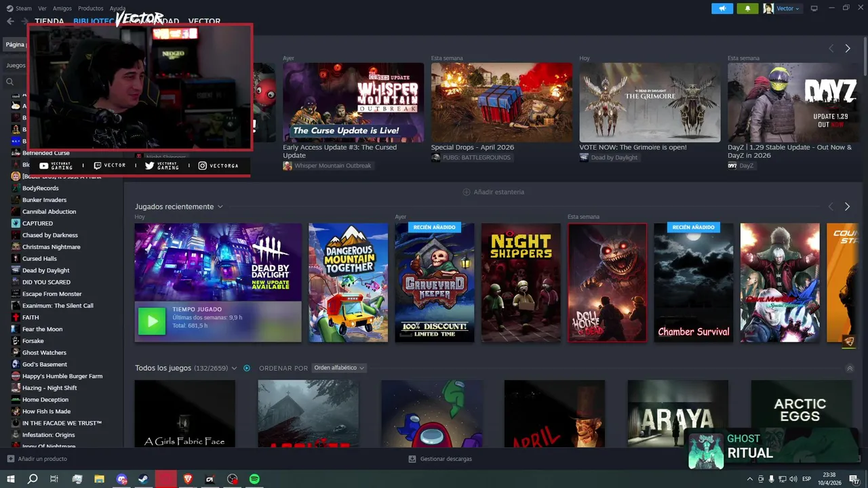Open the green notifications bell

coord(748,8)
